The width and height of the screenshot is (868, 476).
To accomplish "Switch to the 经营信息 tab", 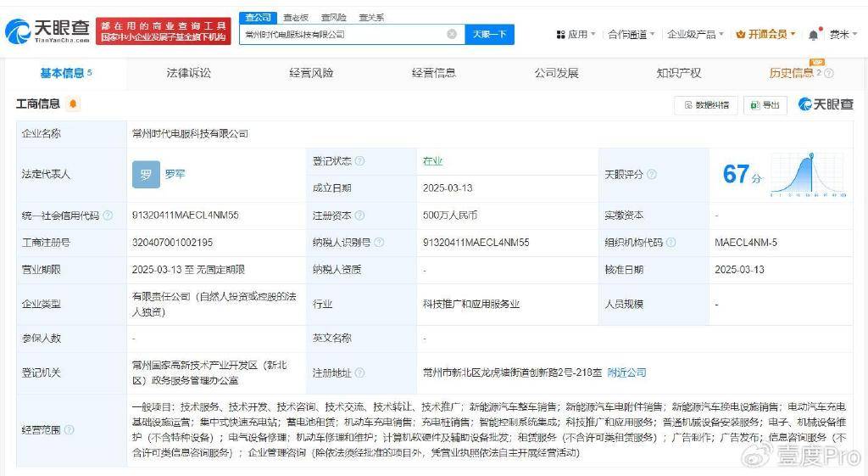I will click(433, 73).
